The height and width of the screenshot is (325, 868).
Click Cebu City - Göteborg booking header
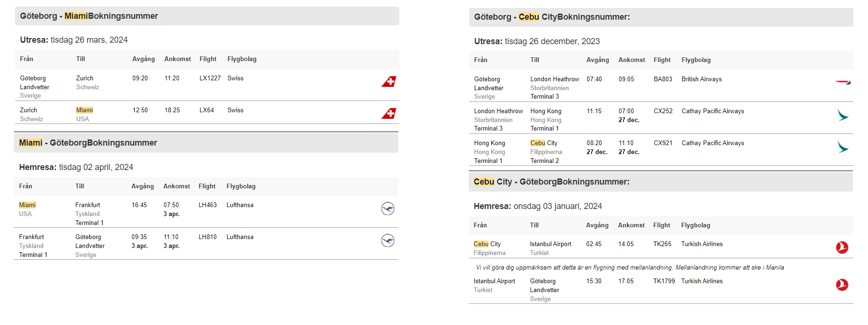[x=551, y=182]
